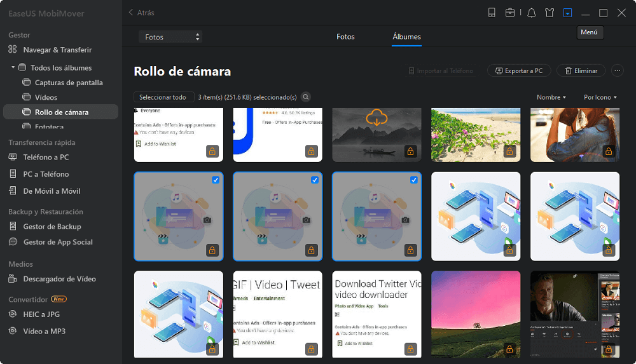The width and height of the screenshot is (636, 364).
Task: Open Todos los álbumes
Action: pyautogui.click(x=61, y=68)
